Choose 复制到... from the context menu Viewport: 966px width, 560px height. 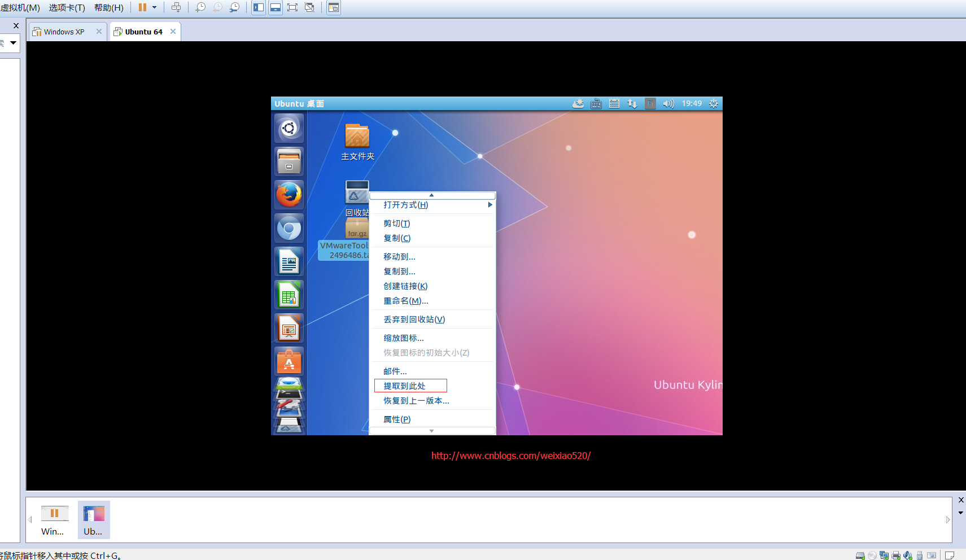(x=432, y=272)
